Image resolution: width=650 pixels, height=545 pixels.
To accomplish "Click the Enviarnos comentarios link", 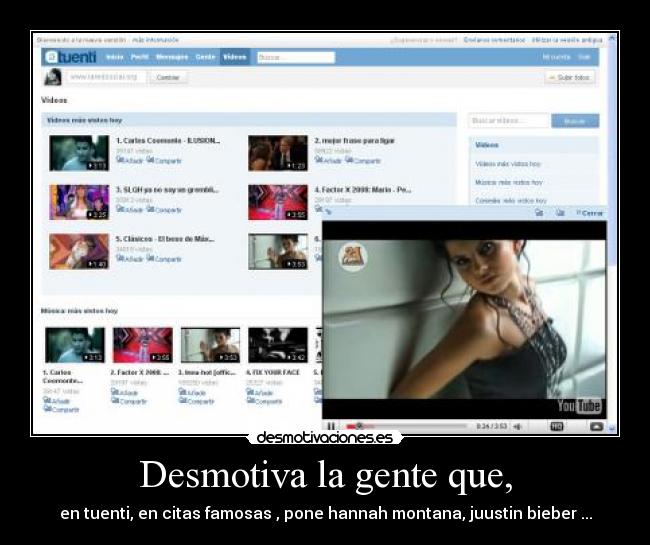I will 494,40.
